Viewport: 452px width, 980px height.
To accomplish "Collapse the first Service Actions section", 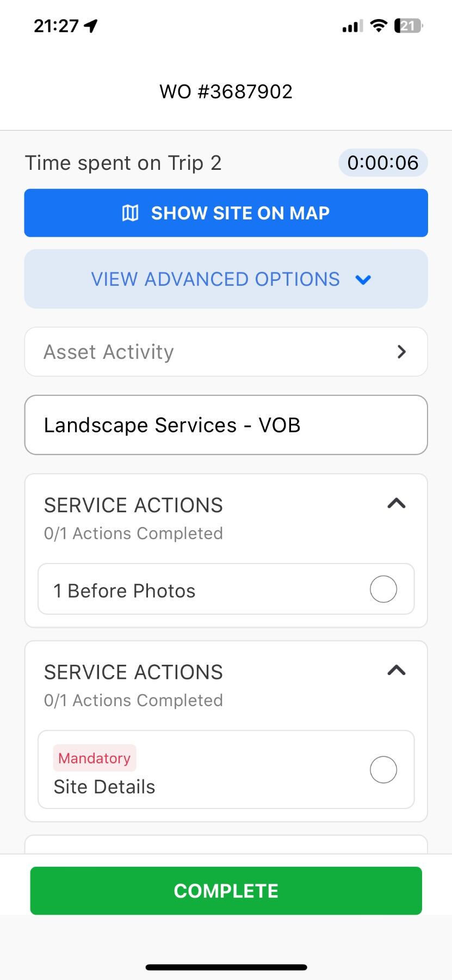I will point(397,504).
